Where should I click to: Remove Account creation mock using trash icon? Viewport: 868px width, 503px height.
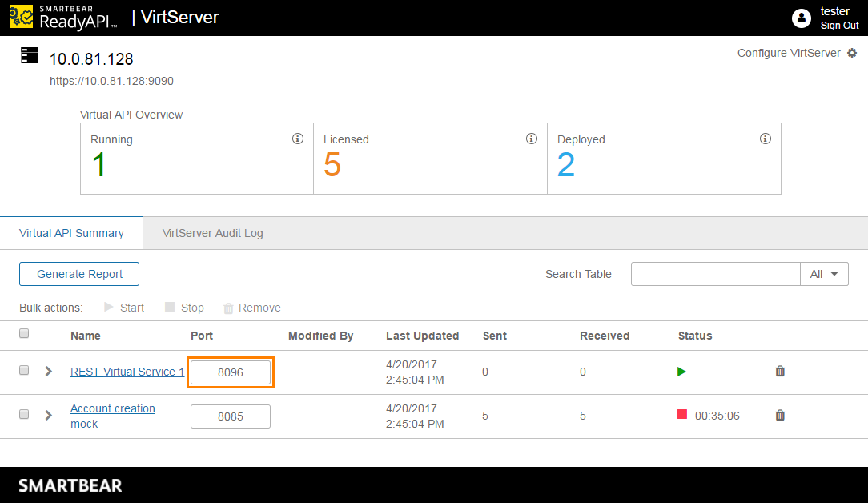(780, 415)
